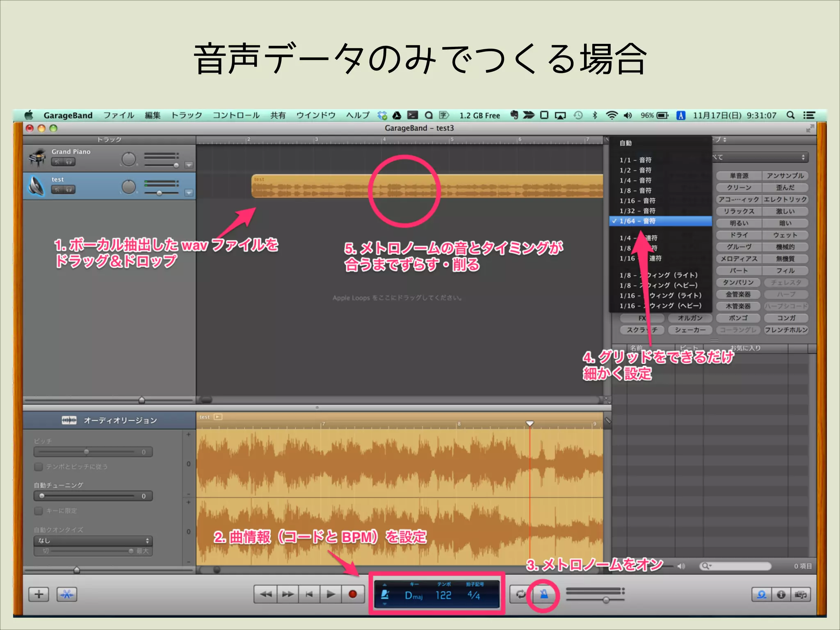Image resolution: width=840 pixels, height=630 pixels.
Task: Open the track editor with the scissors button
Action: [67, 594]
